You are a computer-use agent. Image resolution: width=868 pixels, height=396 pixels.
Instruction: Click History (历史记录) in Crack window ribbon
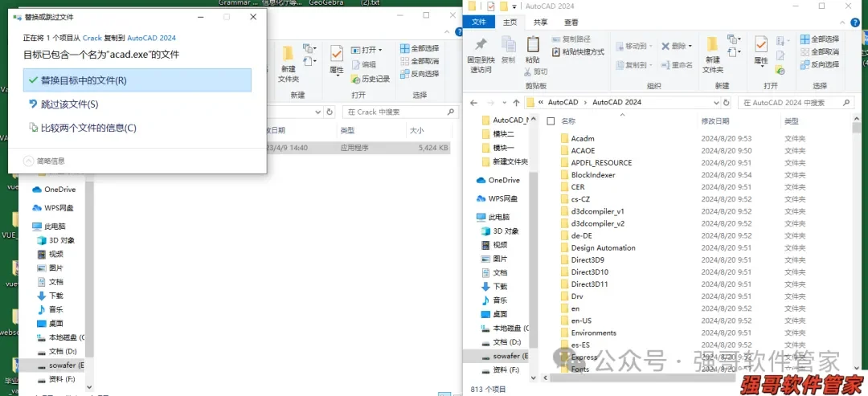tap(371, 79)
